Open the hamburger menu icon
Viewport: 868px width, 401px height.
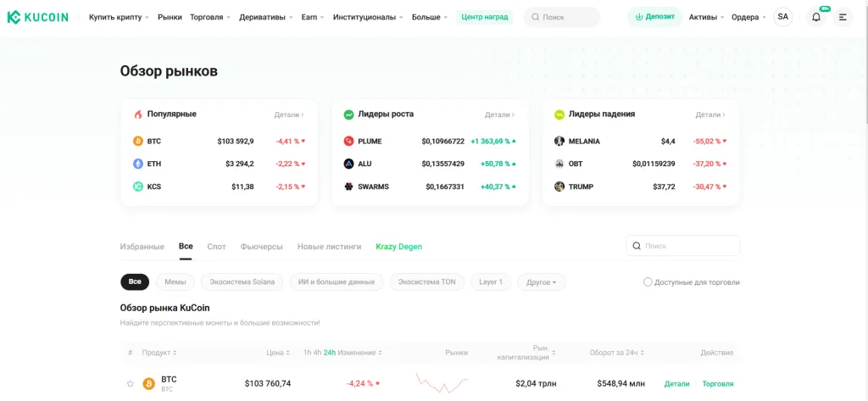(842, 17)
